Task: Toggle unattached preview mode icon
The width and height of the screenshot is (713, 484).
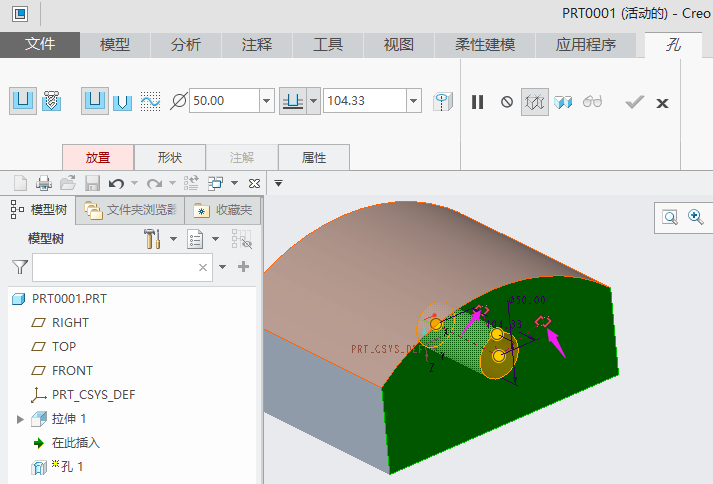Action: point(535,102)
